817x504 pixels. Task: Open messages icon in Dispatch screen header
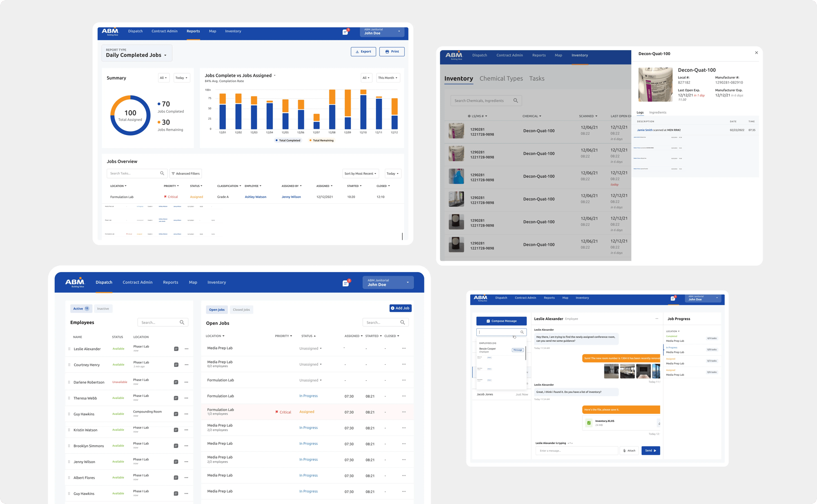(346, 283)
